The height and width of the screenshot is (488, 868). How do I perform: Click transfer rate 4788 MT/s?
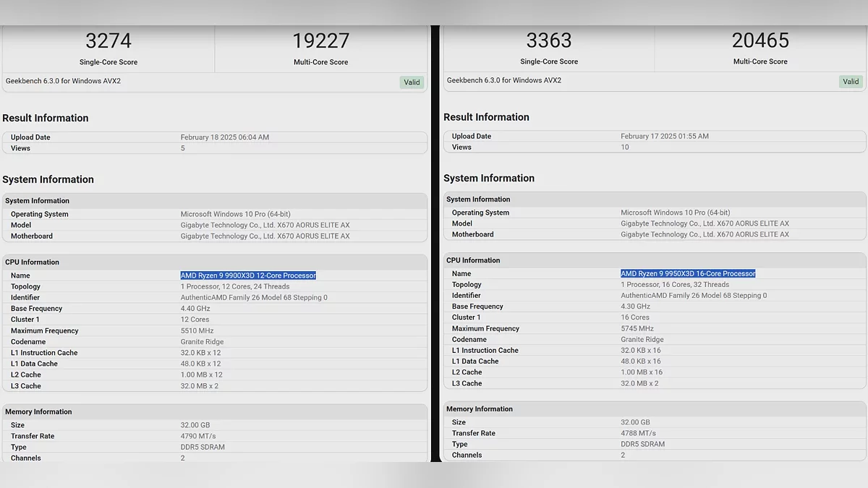(638, 433)
